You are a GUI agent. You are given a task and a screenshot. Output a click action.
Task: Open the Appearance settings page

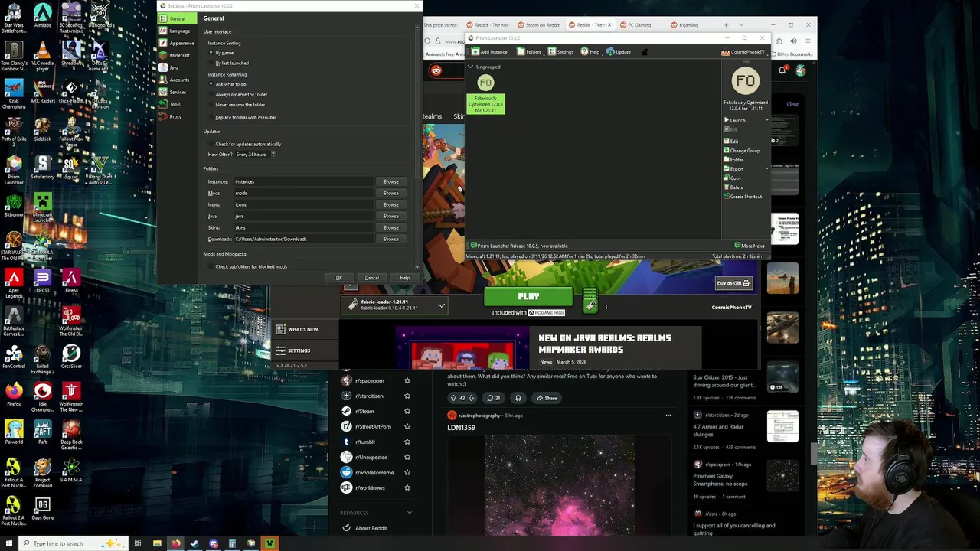tap(176, 43)
